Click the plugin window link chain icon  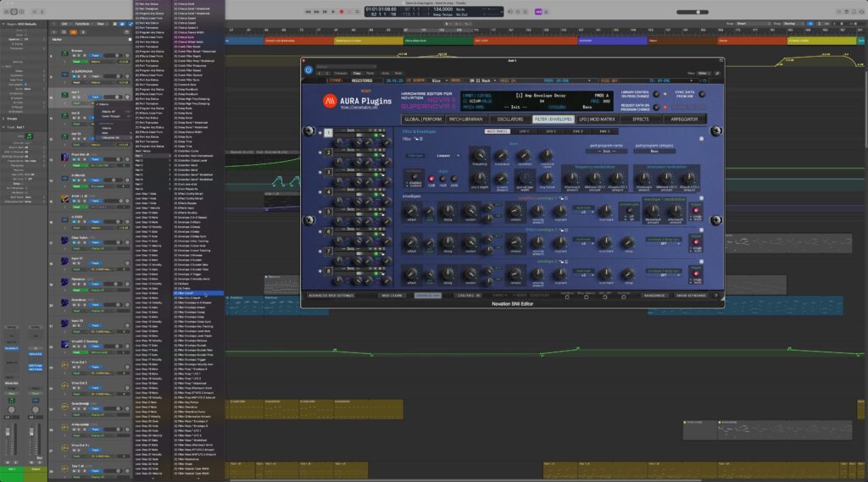coord(717,73)
